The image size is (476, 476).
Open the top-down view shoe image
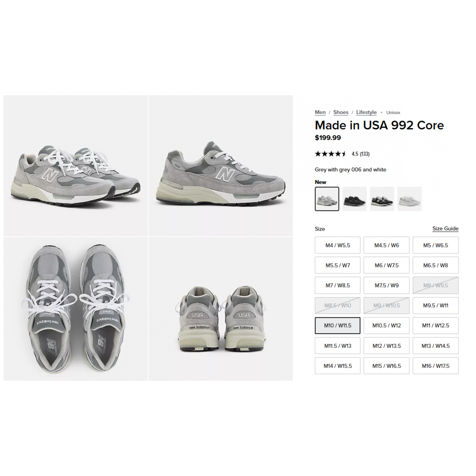[x=76, y=309]
